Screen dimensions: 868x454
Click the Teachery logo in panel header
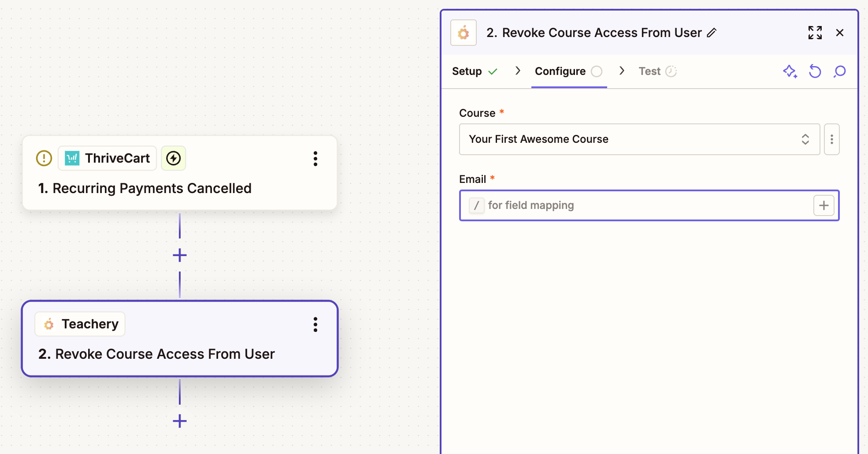[x=464, y=33]
